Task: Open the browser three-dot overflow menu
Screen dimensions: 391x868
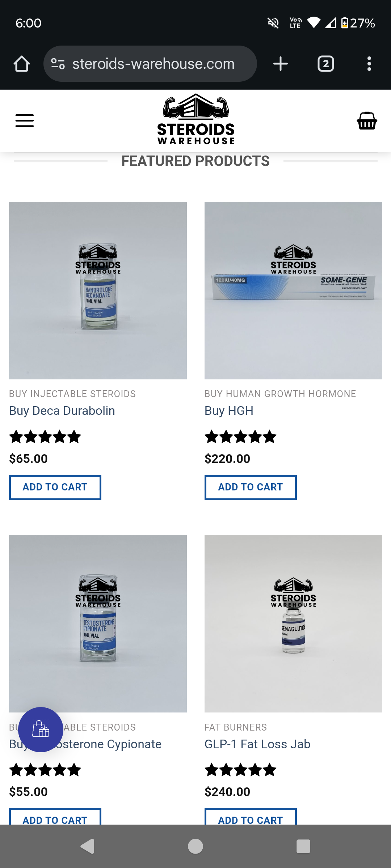Action: [369, 64]
